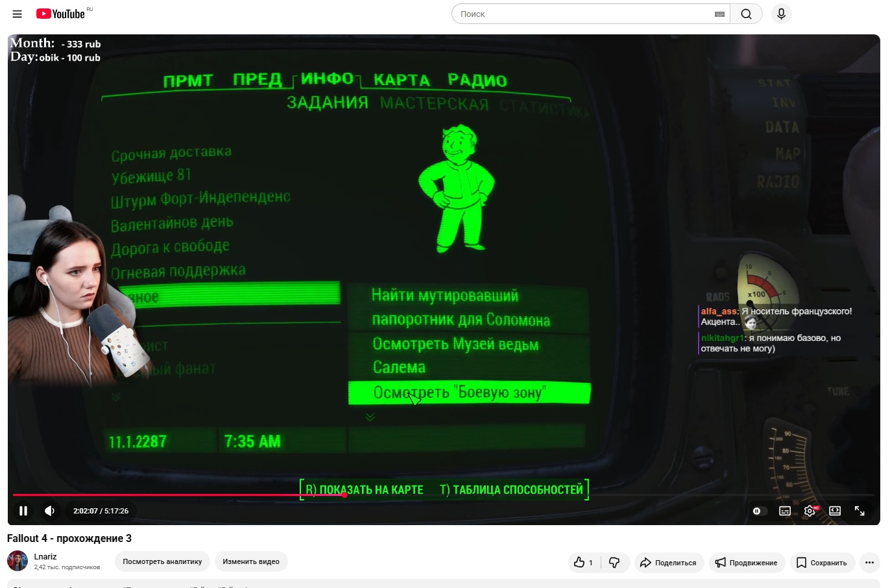The image size is (888, 588).
Task: Click the ЗАДАНИЯ sub-tab
Action: click(x=328, y=102)
